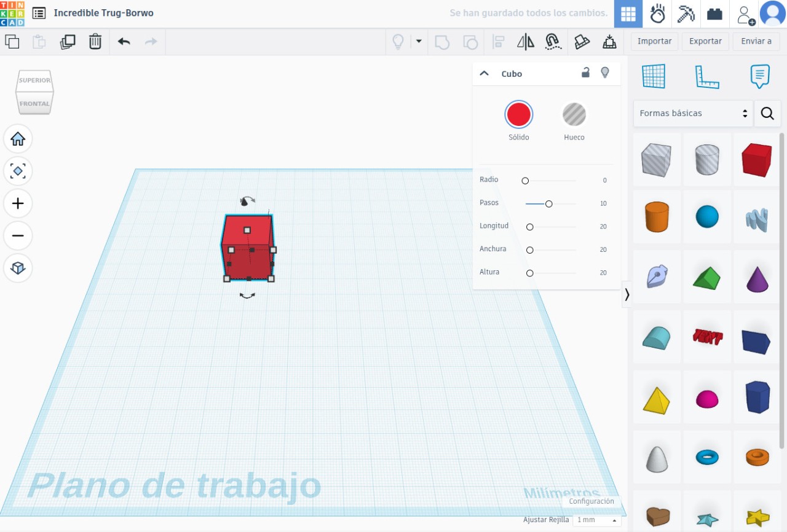
Task: Zoom in with the plus icon
Action: 18,203
